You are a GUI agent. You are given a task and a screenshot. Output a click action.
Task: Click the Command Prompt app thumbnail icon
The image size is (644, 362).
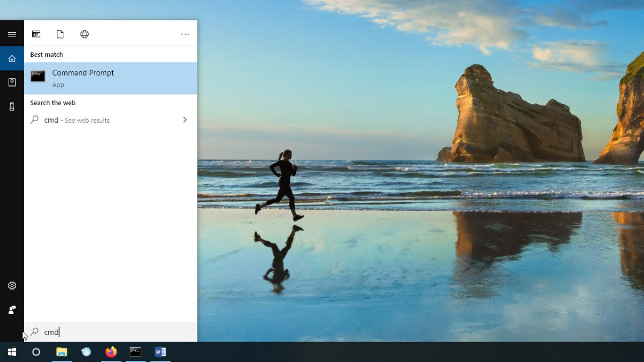[x=37, y=76]
